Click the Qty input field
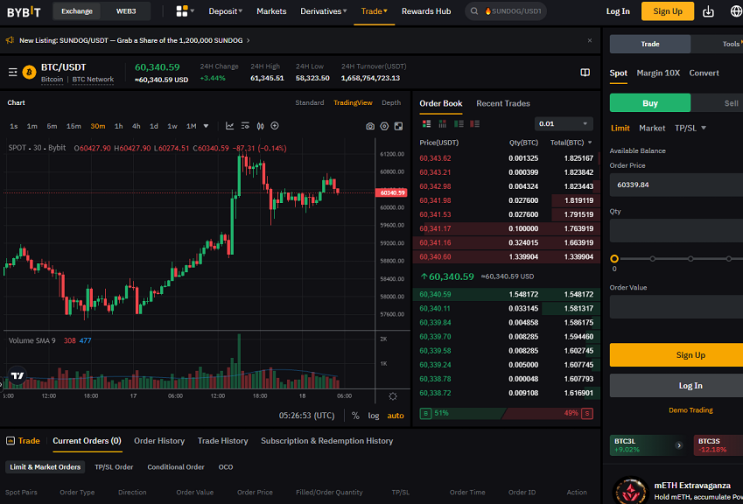Viewport: 743px width, 504px height. (x=677, y=231)
